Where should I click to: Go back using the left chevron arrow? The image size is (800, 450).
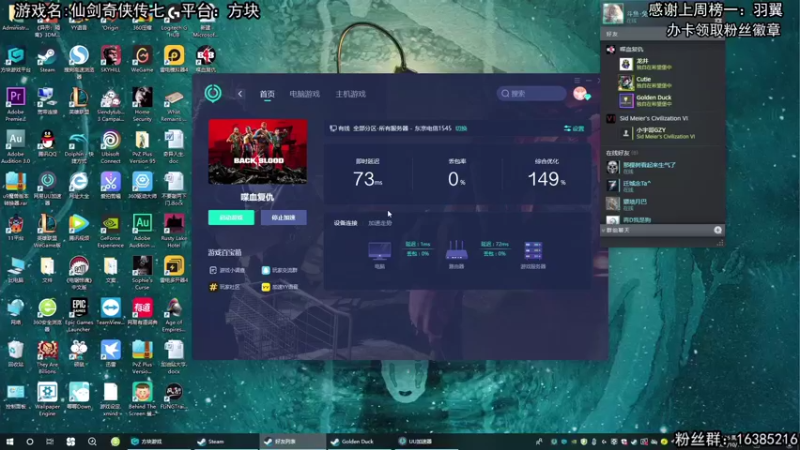click(x=240, y=94)
